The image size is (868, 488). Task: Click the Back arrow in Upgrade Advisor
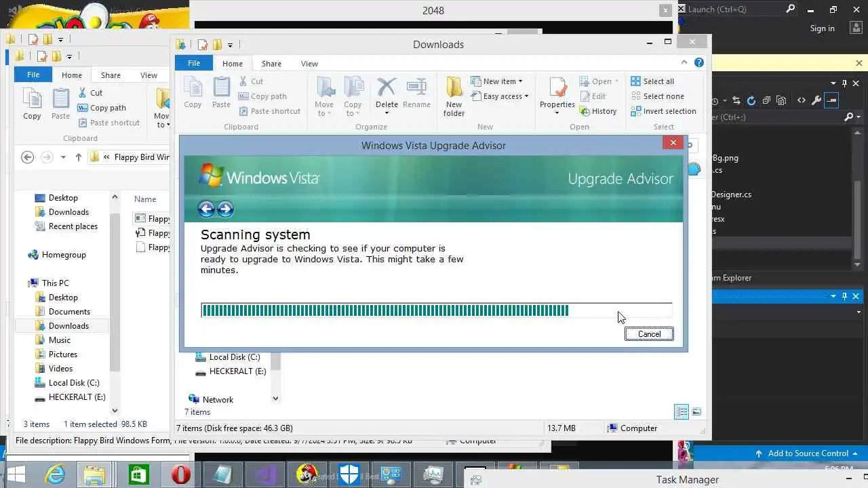pos(206,209)
